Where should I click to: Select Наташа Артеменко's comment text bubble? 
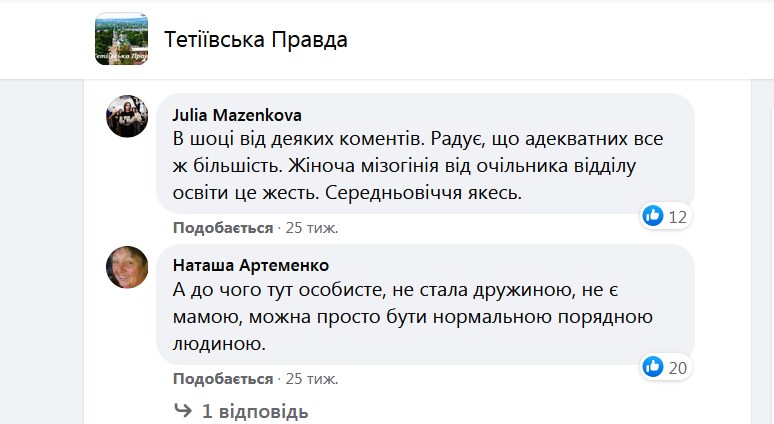[x=426, y=305]
